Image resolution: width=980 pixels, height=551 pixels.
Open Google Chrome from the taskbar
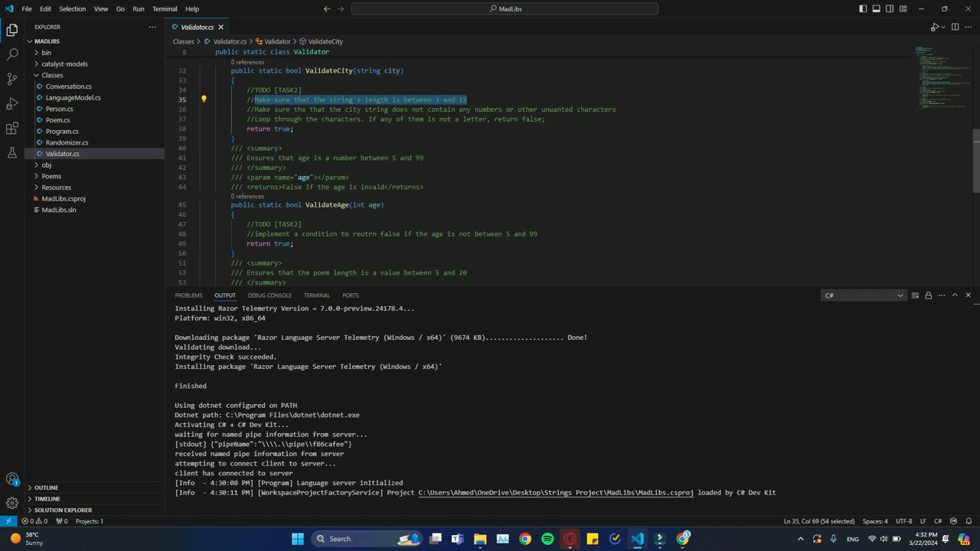pos(525,539)
